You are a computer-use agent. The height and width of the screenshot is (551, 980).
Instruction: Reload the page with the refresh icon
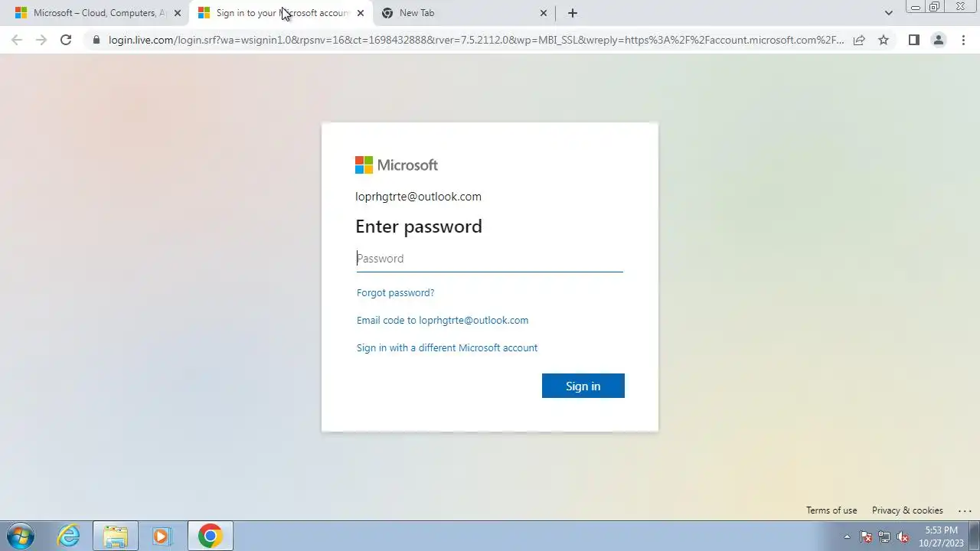click(66, 40)
